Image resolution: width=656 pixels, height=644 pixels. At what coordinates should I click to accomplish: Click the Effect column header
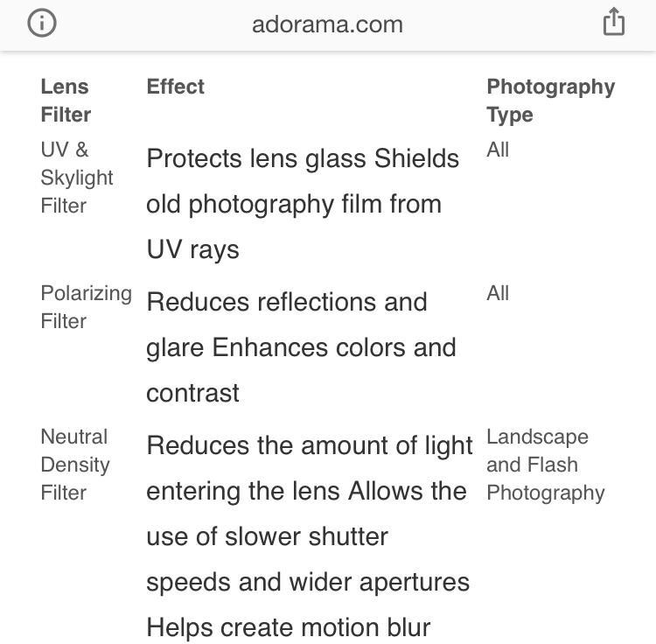click(x=175, y=87)
